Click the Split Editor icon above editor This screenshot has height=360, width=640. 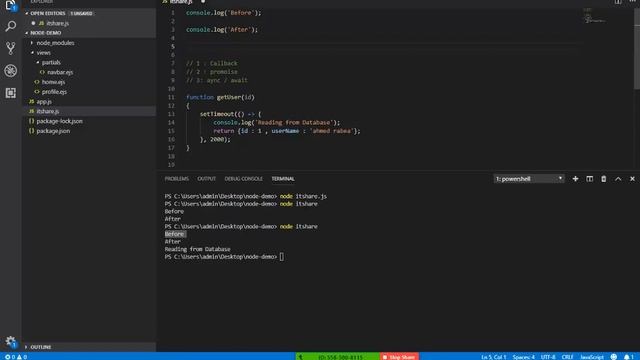618,2
